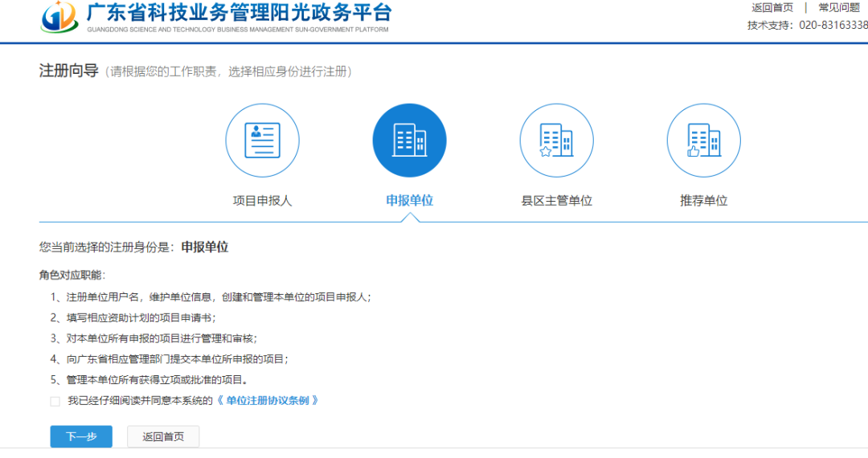Select the 项目申报人 person card icon
This screenshot has height=458, width=868.
click(x=262, y=141)
